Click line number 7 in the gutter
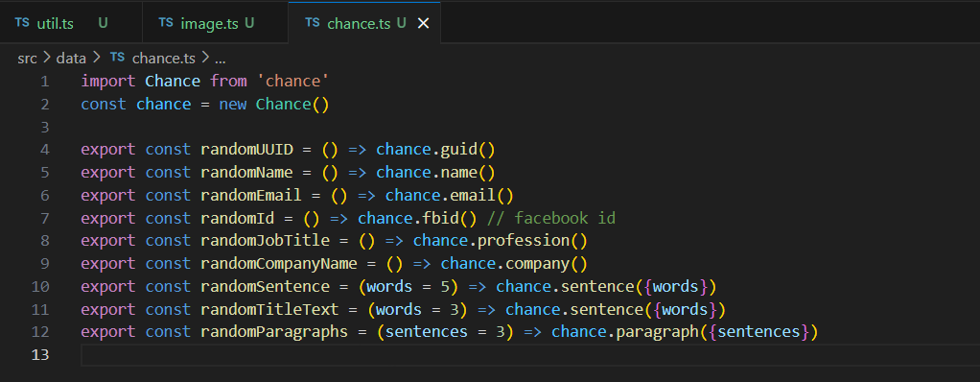The height and width of the screenshot is (382, 980). tap(44, 218)
